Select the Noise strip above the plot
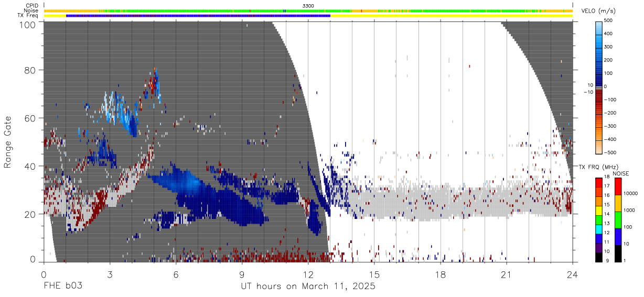Viewport: 644px width, 297px height. click(x=308, y=10)
